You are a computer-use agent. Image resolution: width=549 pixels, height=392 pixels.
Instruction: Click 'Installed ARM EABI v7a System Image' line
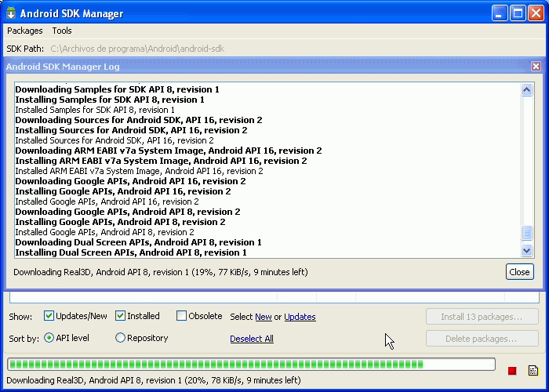tap(139, 171)
